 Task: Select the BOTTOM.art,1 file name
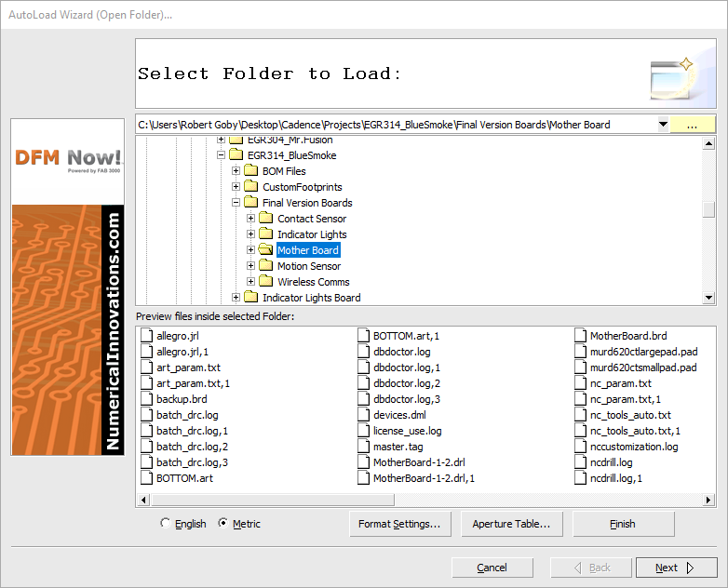tap(406, 336)
